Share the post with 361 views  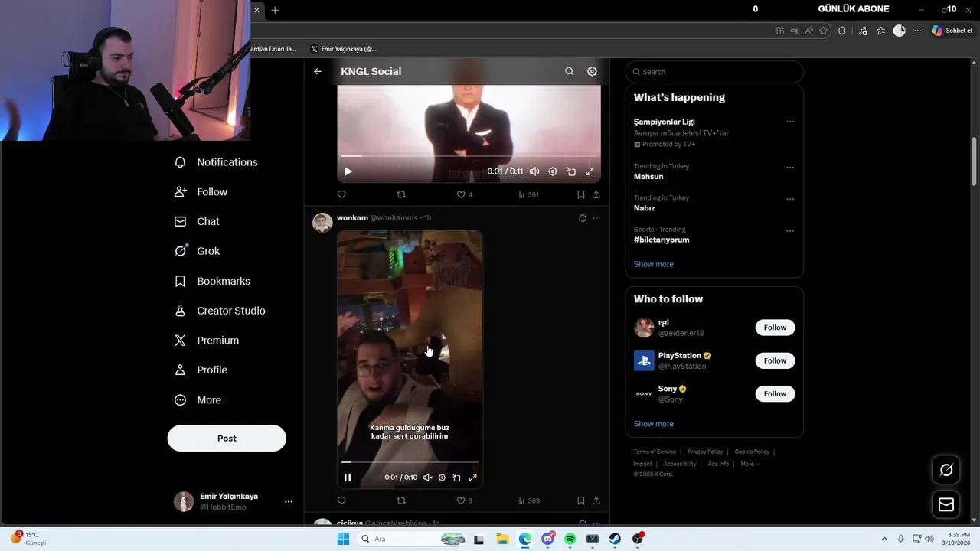[596, 194]
